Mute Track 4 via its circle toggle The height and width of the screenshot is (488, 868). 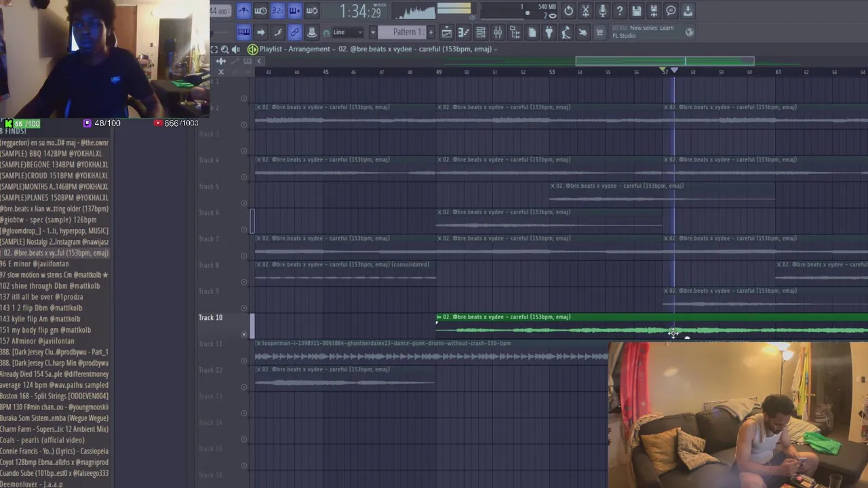click(x=244, y=178)
